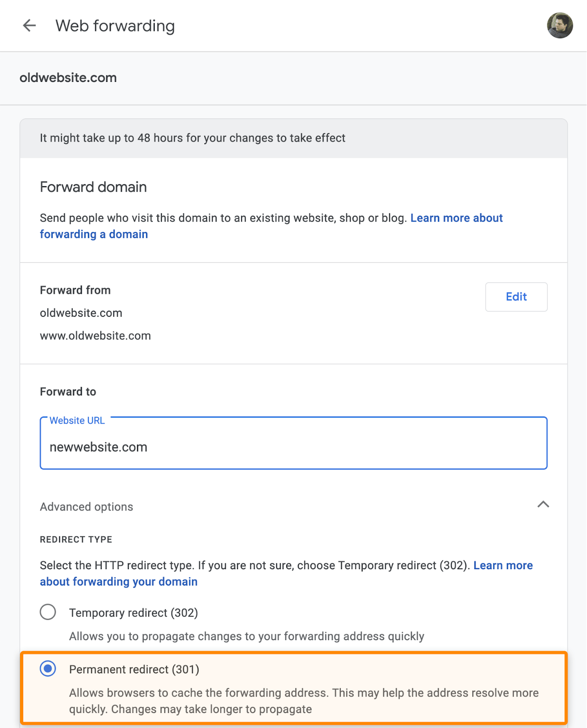Click the oldwebsite.com domain header
This screenshot has width=587, height=728.
click(x=68, y=78)
